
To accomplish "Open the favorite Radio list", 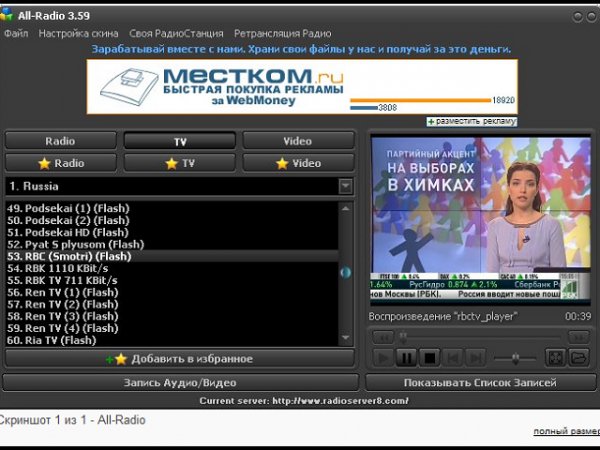I will 60,163.
